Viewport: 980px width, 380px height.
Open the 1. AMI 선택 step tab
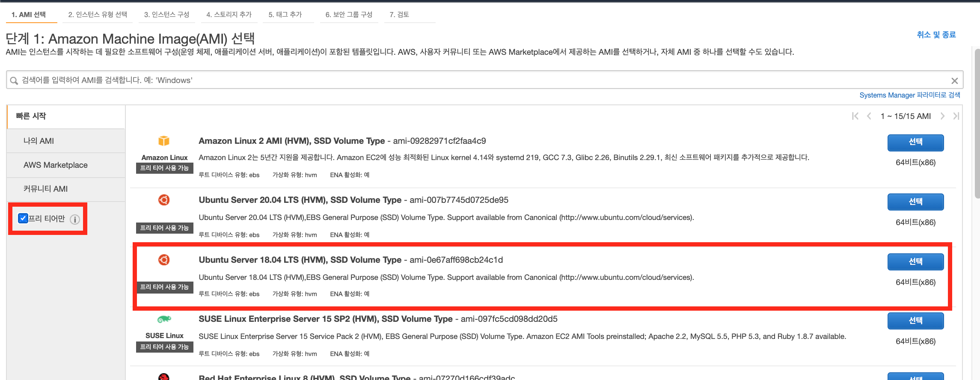[x=29, y=15]
